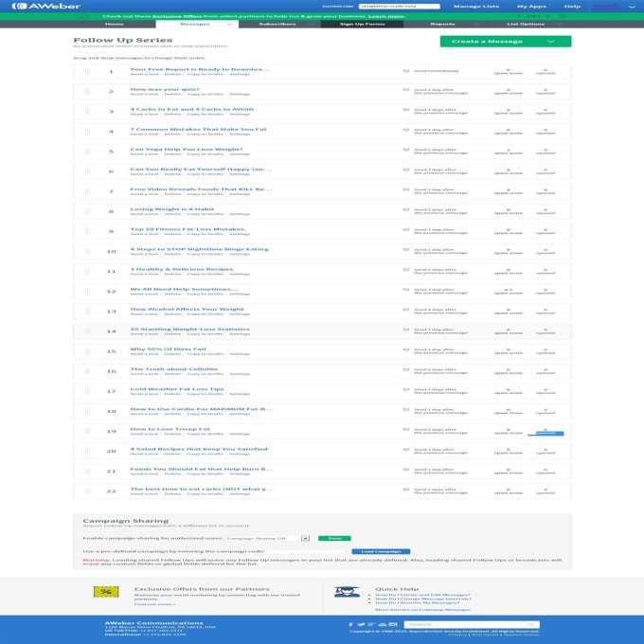Open the Twitter icon in footer

tap(361, 624)
